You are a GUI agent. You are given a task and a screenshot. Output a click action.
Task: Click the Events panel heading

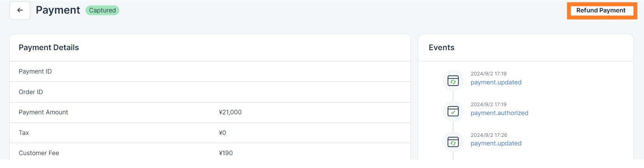point(442,48)
